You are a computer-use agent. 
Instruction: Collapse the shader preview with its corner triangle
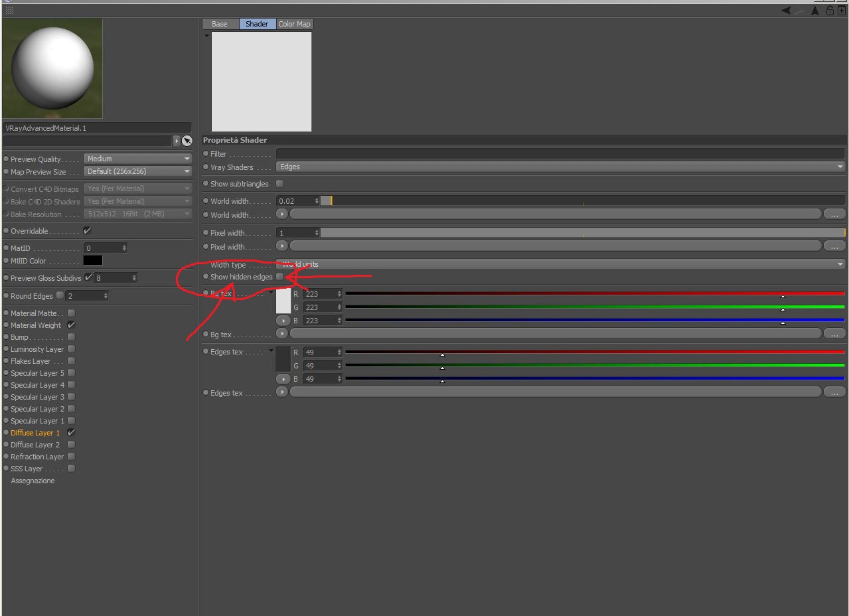(x=206, y=36)
